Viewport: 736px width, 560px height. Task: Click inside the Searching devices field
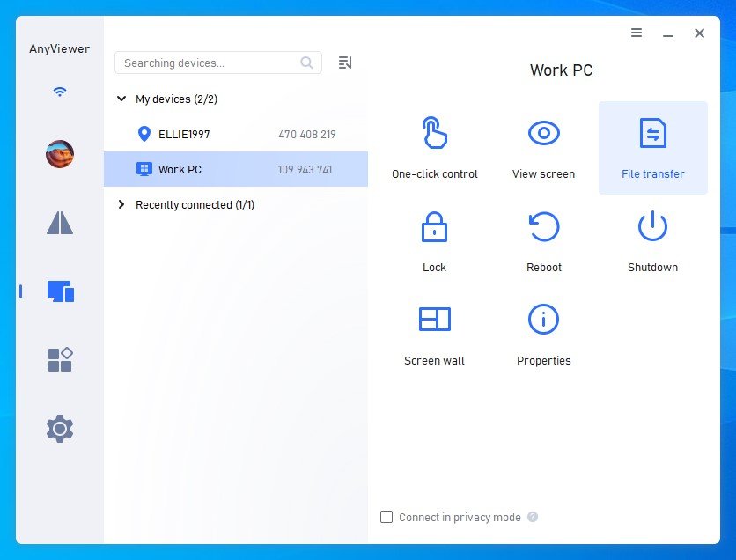(x=211, y=63)
